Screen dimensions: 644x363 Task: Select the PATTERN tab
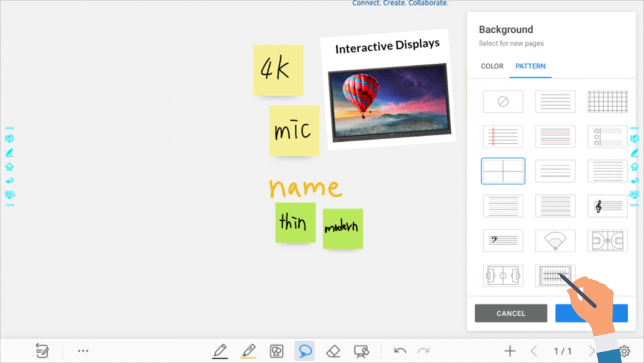pos(530,66)
